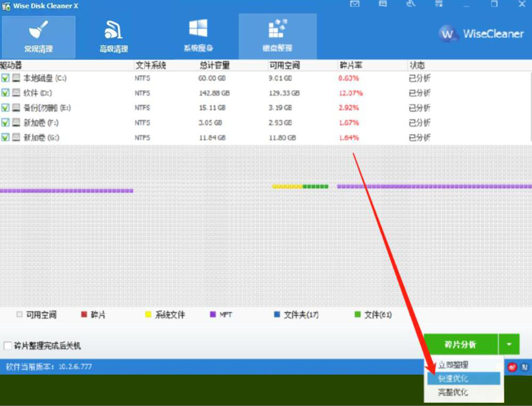This screenshot has width=532, height=406.
Task: Switch to the 磁盘整理 tab
Action: click(278, 37)
